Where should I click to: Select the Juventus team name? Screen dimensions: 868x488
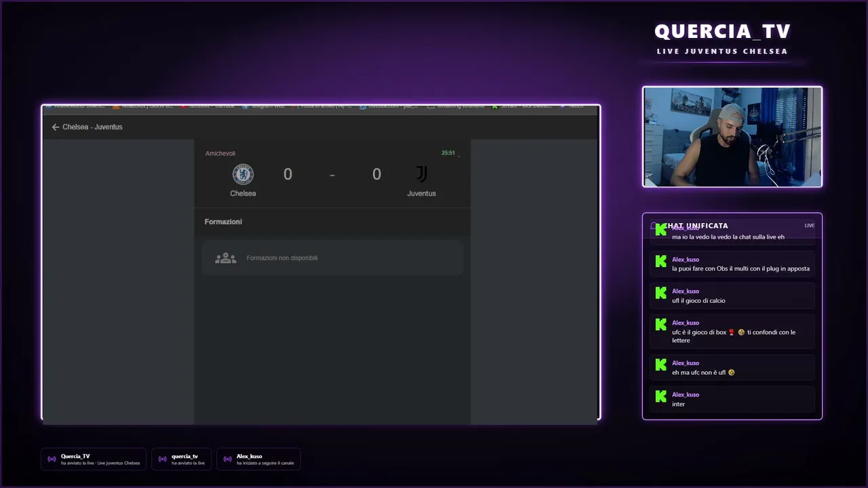click(x=421, y=193)
